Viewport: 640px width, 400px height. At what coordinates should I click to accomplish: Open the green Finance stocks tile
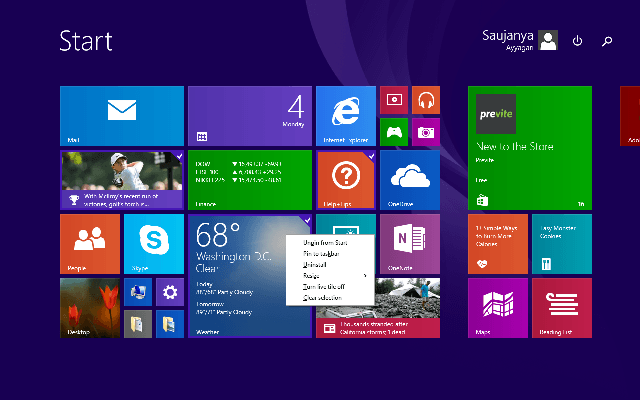pos(250,180)
